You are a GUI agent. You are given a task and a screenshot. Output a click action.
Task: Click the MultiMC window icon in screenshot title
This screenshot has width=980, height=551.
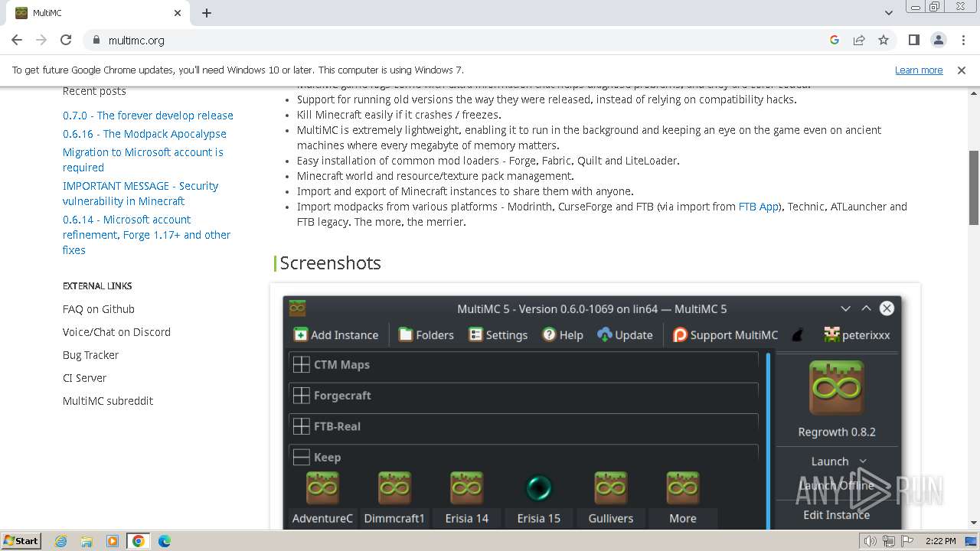click(298, 308)
